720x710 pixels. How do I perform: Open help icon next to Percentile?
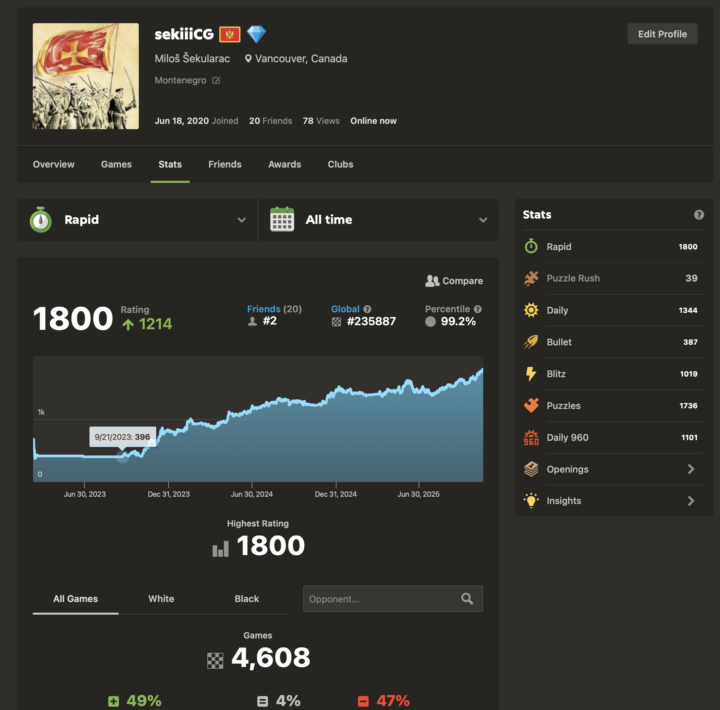tap(478, 309)
